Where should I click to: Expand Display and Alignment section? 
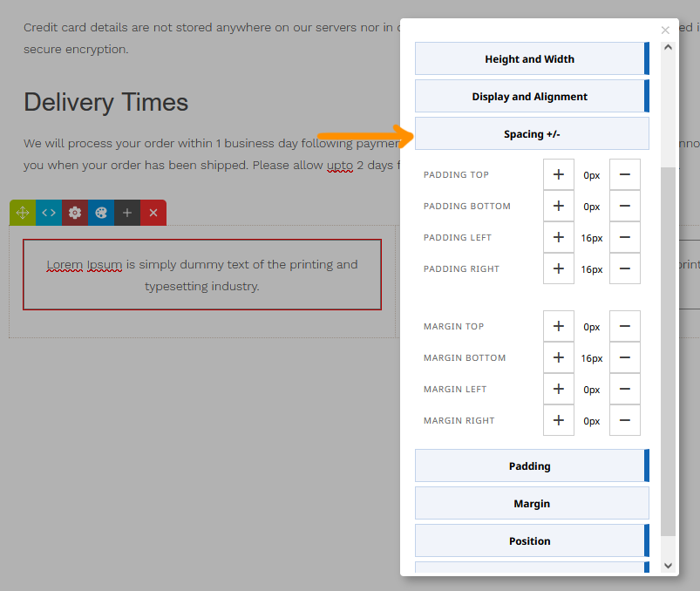(x=530, y=97)
